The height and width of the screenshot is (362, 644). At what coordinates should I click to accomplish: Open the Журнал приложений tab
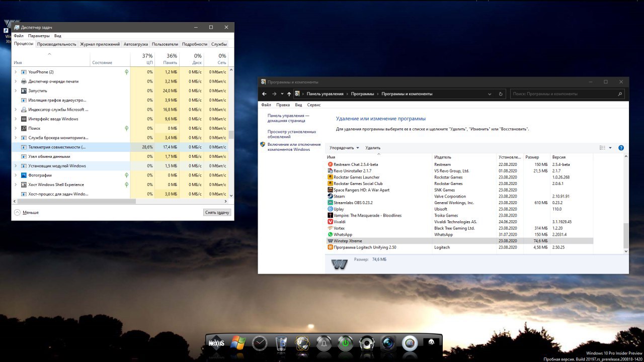coord(100,44)
